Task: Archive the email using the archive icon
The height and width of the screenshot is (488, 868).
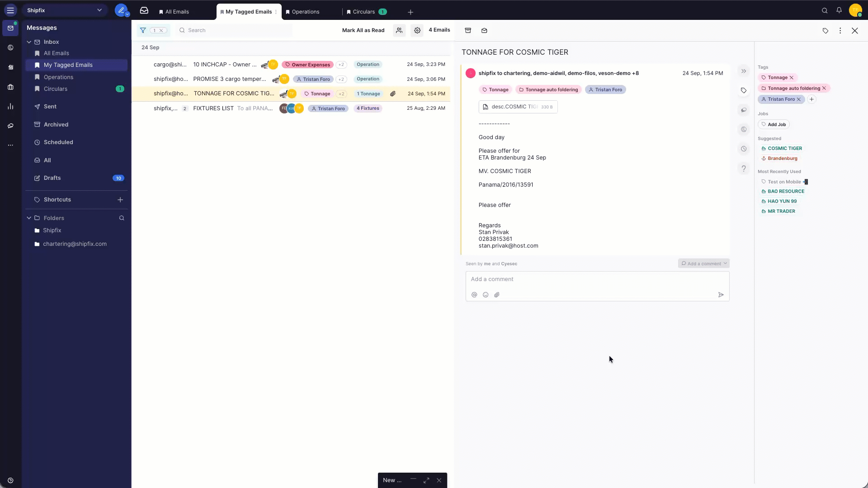Action: [467, 30]
